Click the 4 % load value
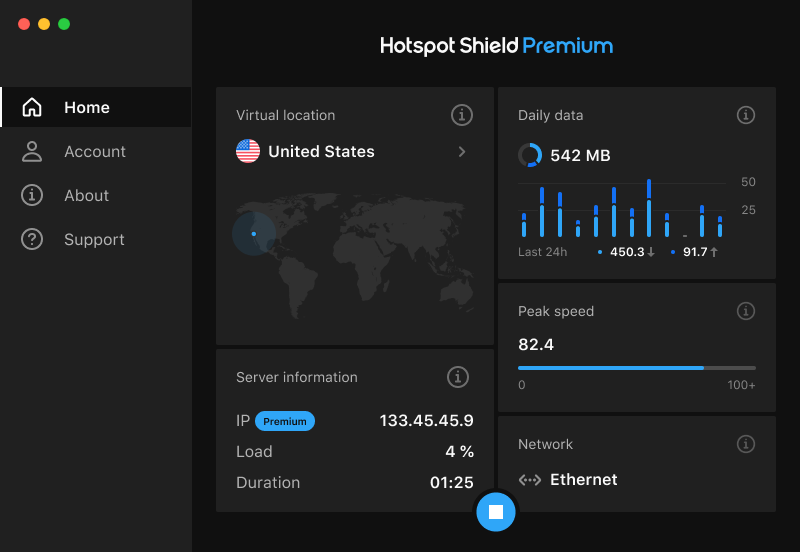This screenshot has height=552, width=800. point(459,451)
